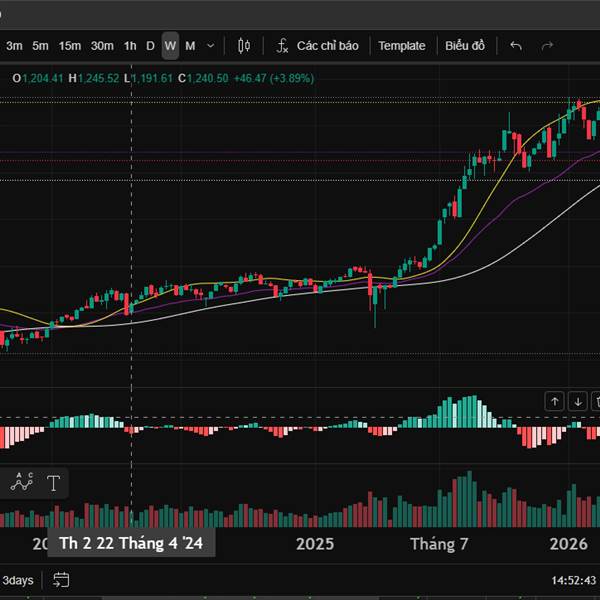The width and height of the screenshot is (600, 600).
Task: Select the Text drawing tool
Action: [x=53, y=483]
